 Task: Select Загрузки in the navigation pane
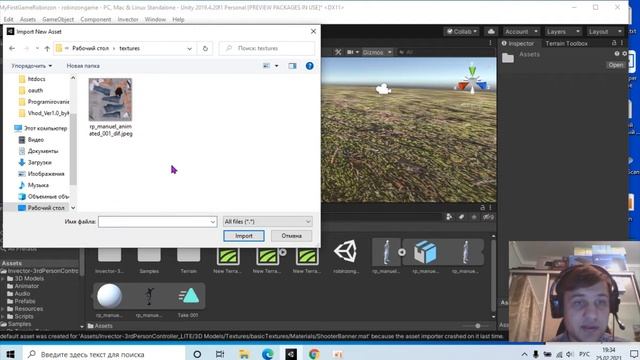39,162
